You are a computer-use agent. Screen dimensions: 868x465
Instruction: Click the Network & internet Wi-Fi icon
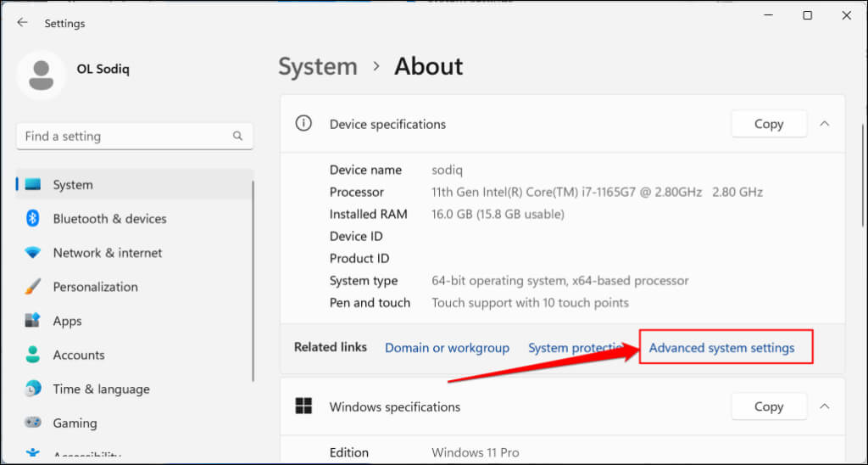click(33, 253)
